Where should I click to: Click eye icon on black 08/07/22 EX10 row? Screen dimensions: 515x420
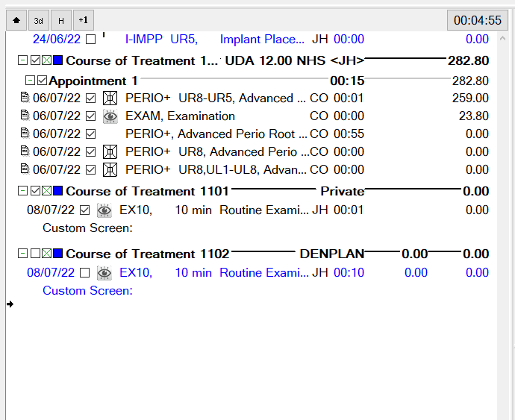click(104, 210)
